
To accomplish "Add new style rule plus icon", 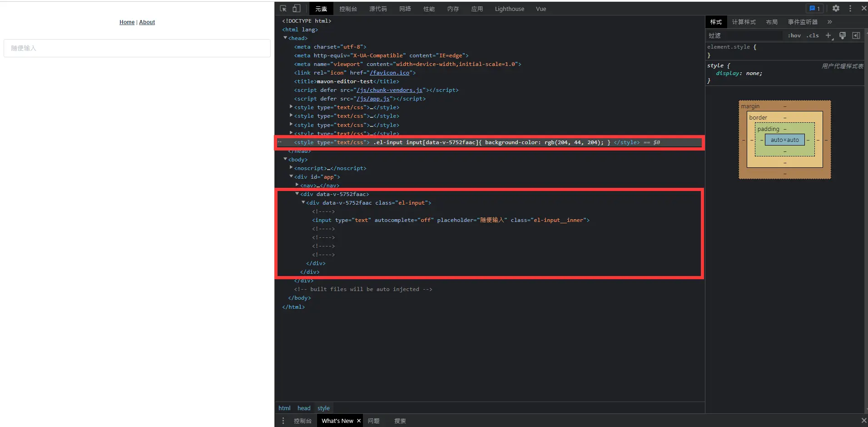I will coord(828,35).
